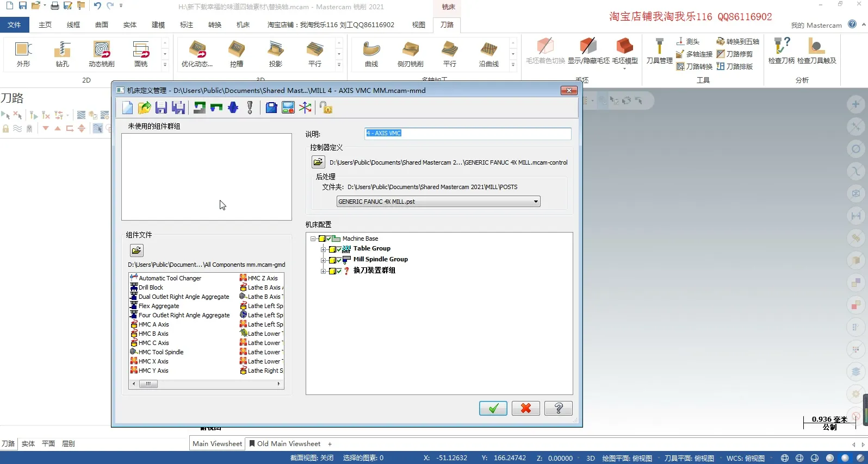Click the colored axis arrows toolbar icon
The height and width of the screenshot is (464, 868).
coord(305,108)
